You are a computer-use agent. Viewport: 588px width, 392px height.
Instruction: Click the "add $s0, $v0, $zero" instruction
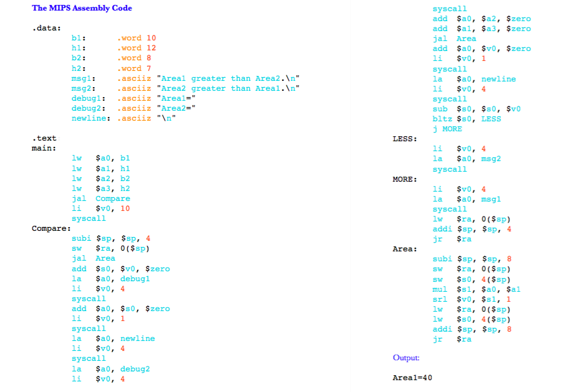121,269
